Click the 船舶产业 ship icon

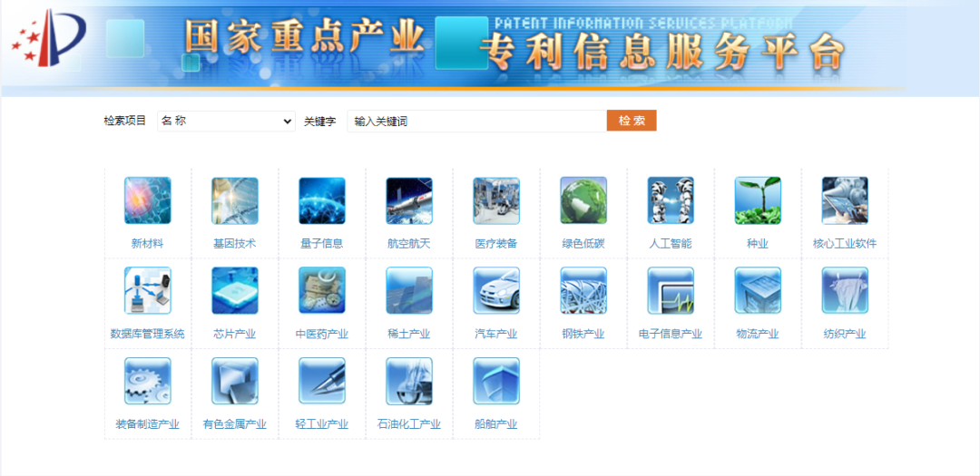point(495,382)
